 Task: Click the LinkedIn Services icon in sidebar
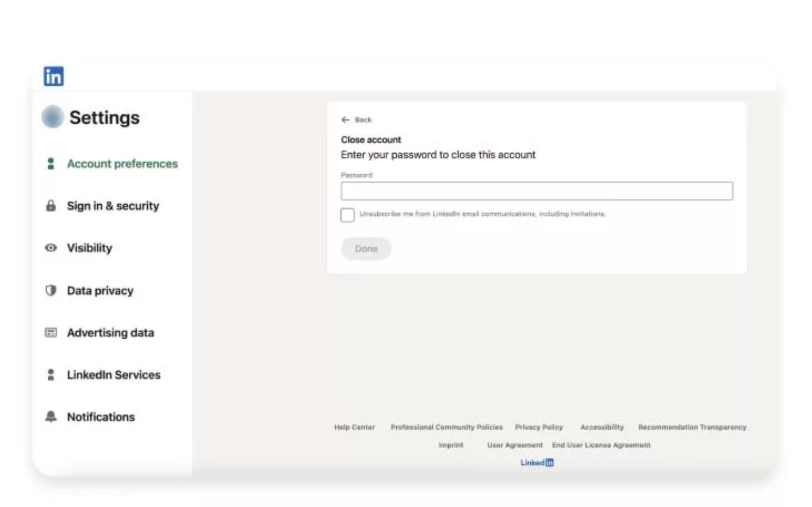point(51,375)
